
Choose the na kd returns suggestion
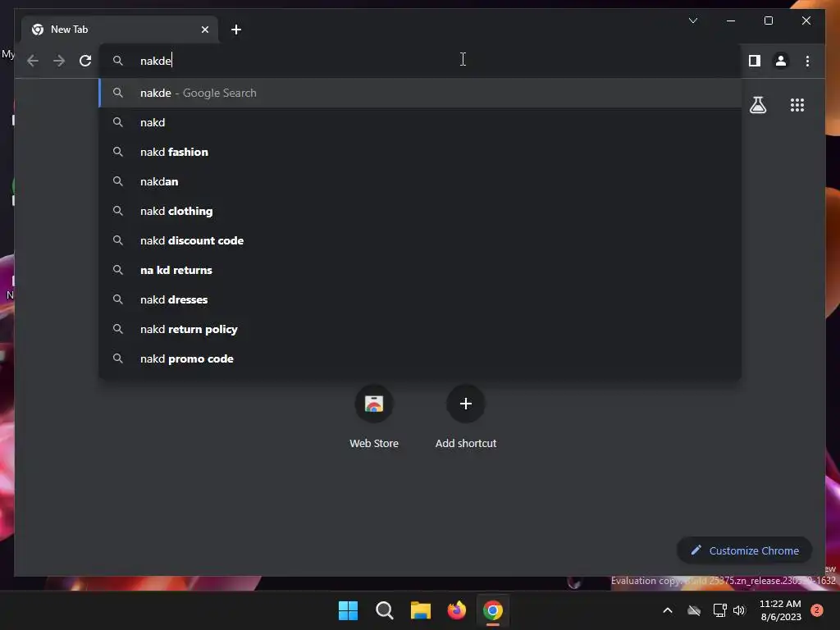(x=420, y=269)
